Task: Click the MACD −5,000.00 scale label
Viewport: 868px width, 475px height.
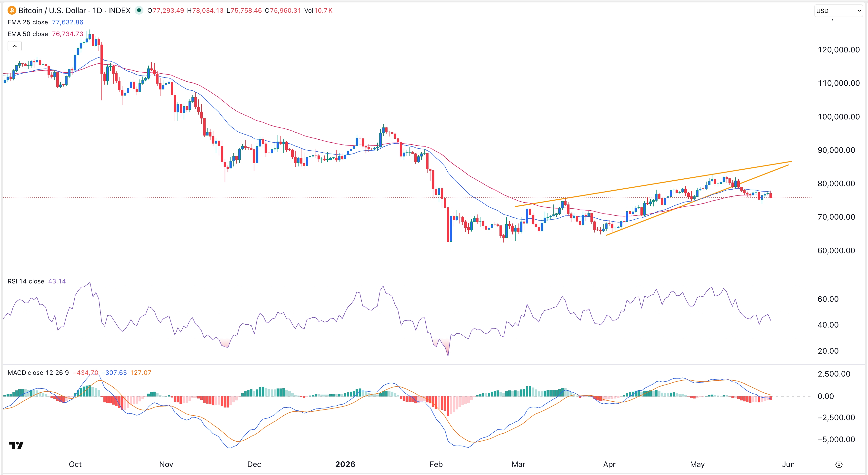Action: coord(836,440)
